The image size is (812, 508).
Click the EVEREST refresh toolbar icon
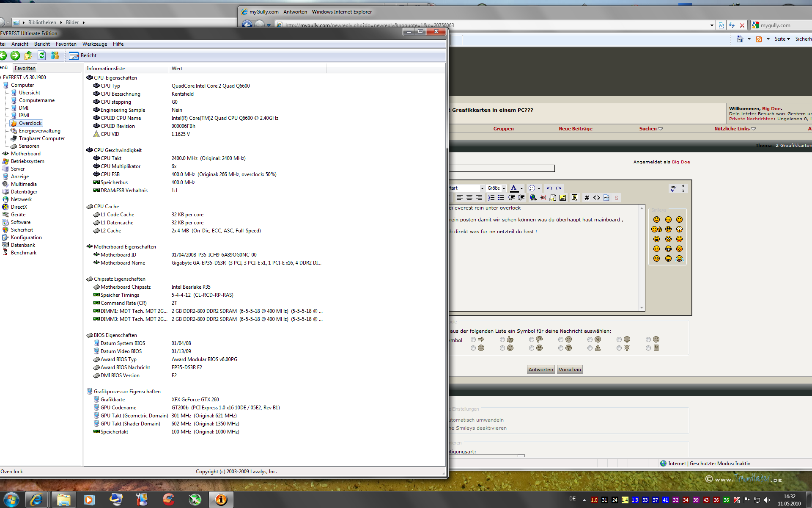click(x=41, y=55)
